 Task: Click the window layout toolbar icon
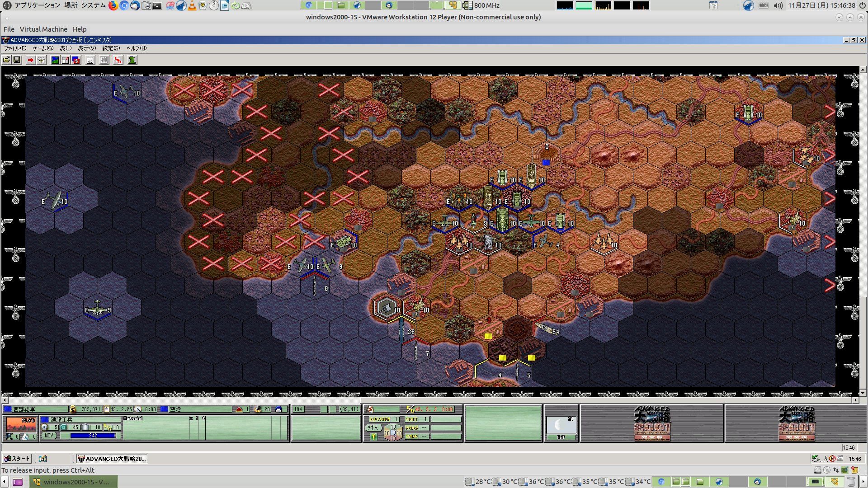coord(65,60)
